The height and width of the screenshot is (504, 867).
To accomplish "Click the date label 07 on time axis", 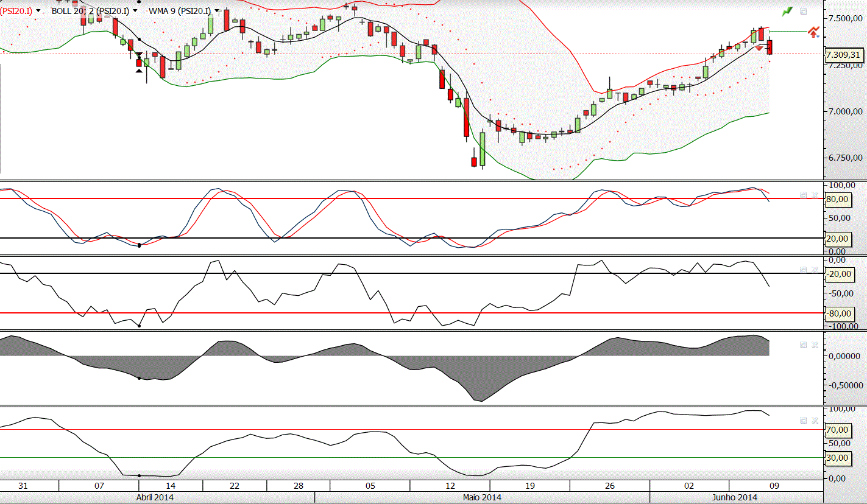I will tap(99, 486).
